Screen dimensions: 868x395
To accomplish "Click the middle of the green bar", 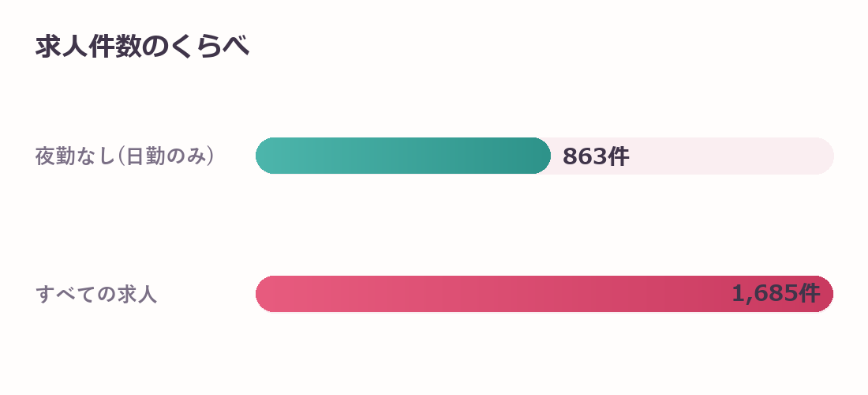I will [403, 156].
